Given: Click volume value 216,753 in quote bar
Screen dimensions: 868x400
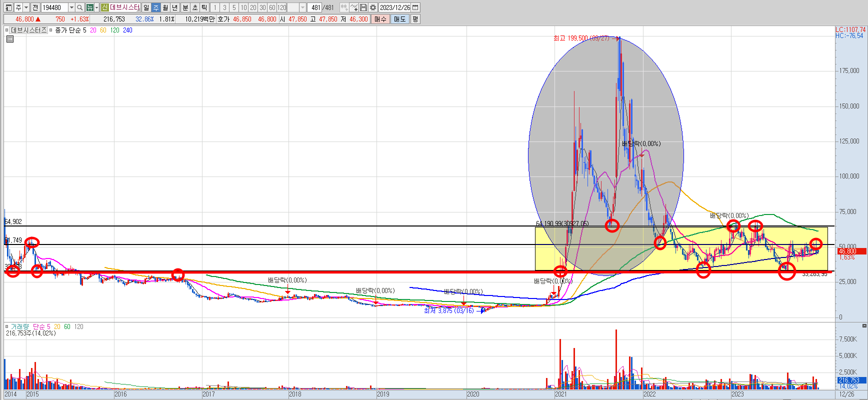Looking at the screenshot, I should click(x=114, y=19).
